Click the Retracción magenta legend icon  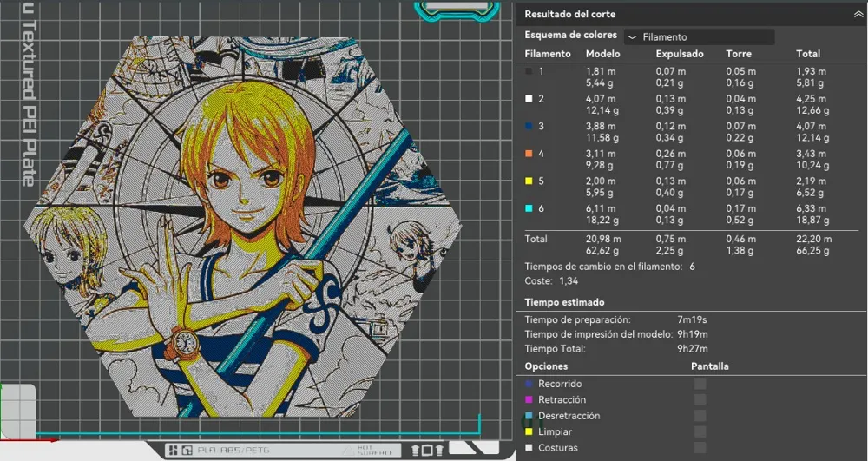[529, 399]
